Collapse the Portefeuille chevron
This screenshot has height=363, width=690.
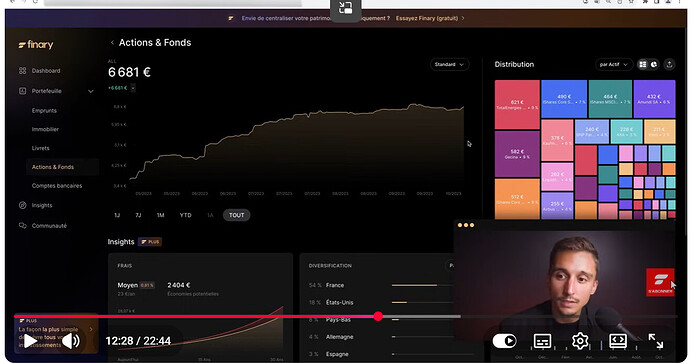point(91,92)
